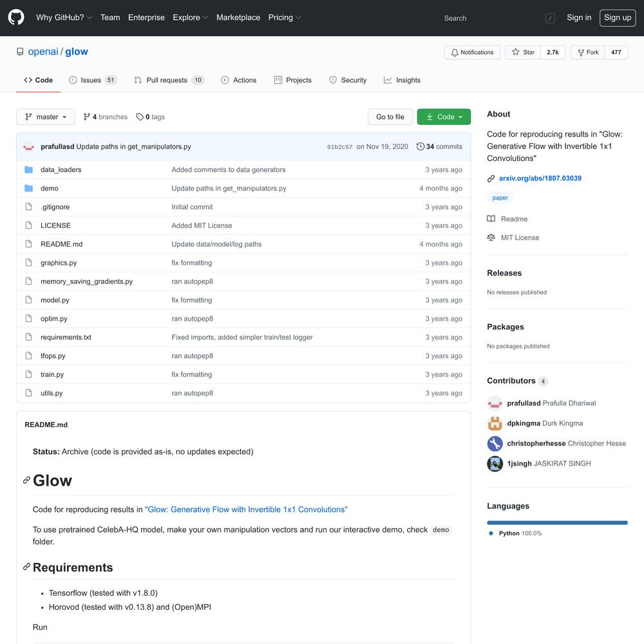The image size is (644, 644).
Task: Open the 34 commits history link
Action: tap(439, 146)
